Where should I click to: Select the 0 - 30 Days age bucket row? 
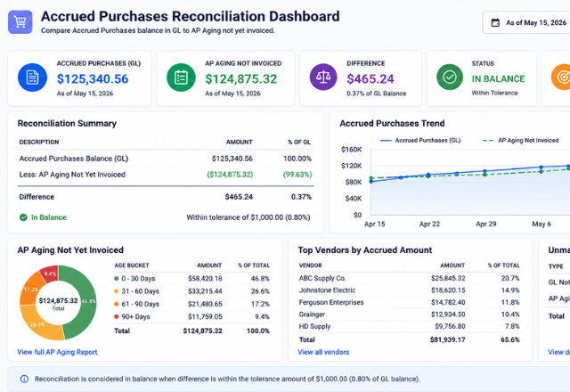[192, 279]
